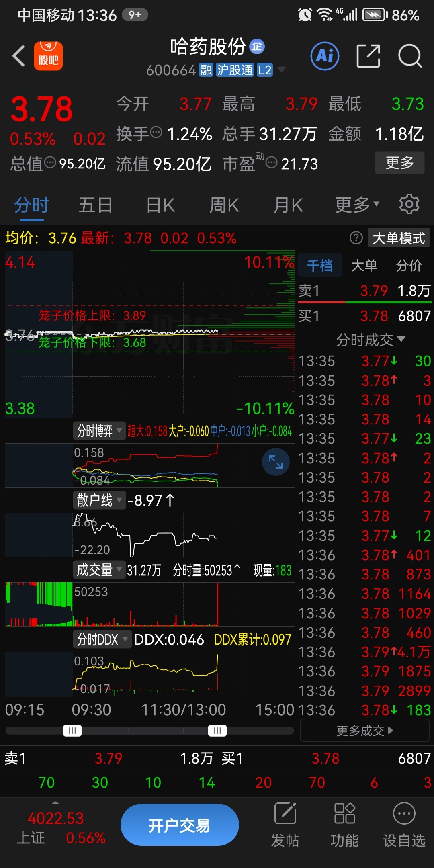Tap the info icon beside 总值
434x868 pixels.
tap(50, 162)
